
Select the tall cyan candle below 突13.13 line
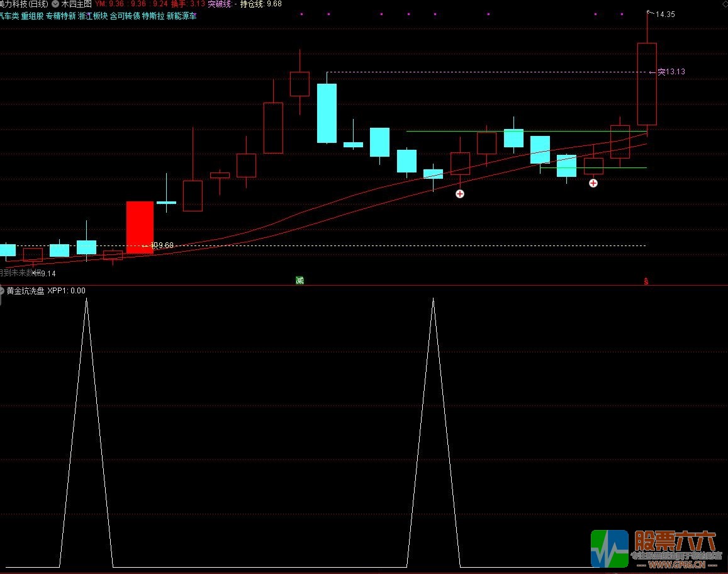tap(327, 113)
